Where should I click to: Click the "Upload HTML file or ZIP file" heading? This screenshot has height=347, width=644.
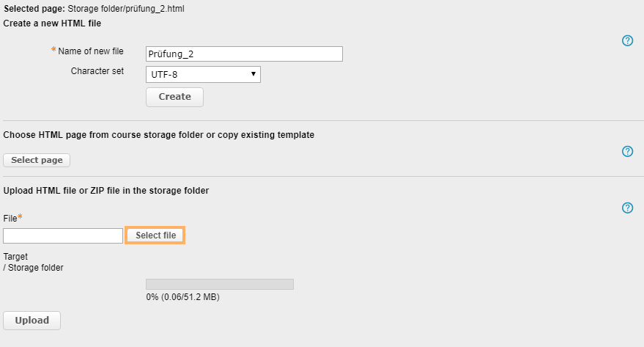tap(106, 191)
